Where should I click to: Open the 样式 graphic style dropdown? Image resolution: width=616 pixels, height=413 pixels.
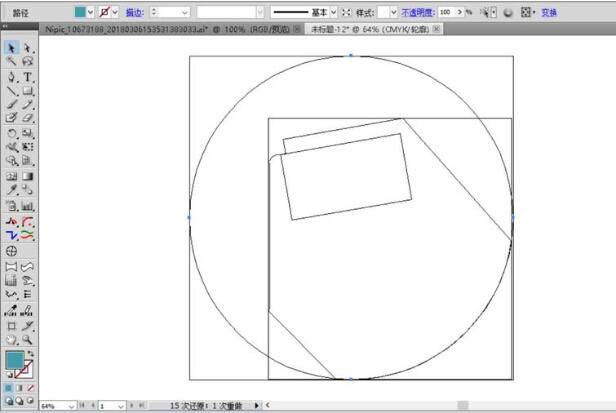click(393, 13)
